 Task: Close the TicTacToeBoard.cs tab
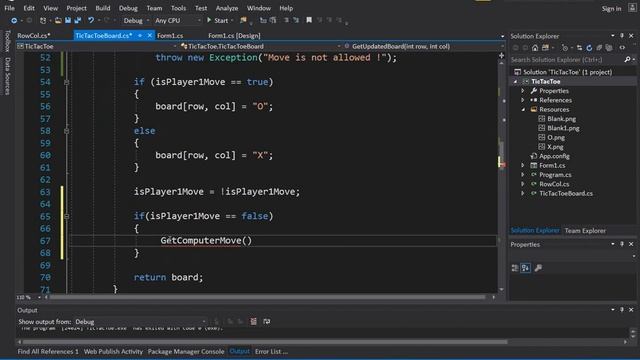(149, 36)
